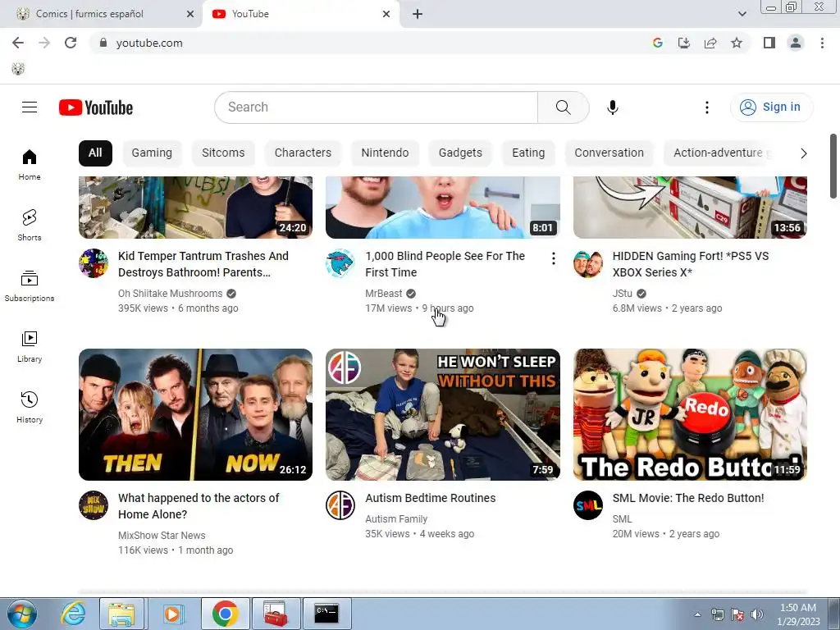This screenshot has width=840, height=630.
Task: Click the YouTube logo
Action: (x=96, y=107)
